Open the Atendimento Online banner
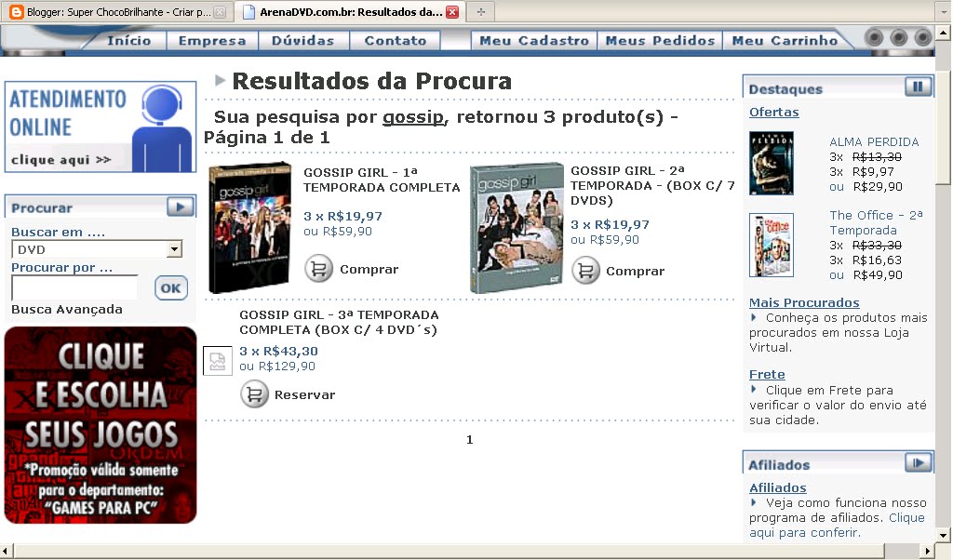 tap(101, 127)
